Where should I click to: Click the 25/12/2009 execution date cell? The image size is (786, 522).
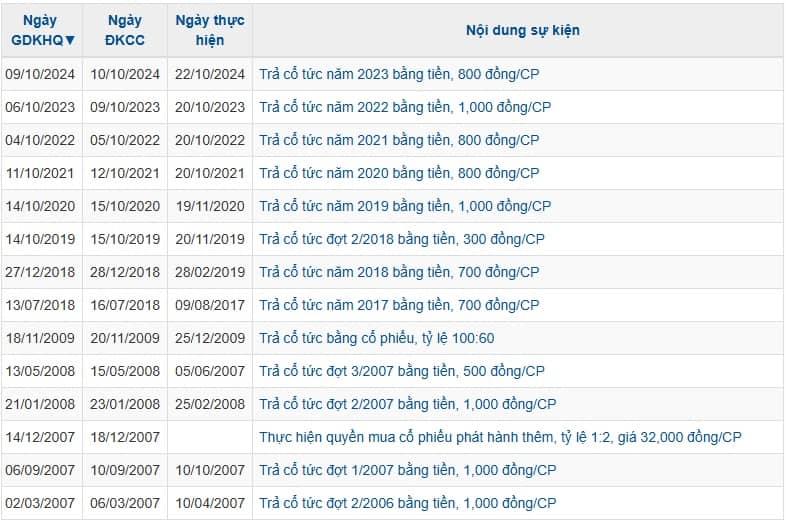tap(209, 338)
